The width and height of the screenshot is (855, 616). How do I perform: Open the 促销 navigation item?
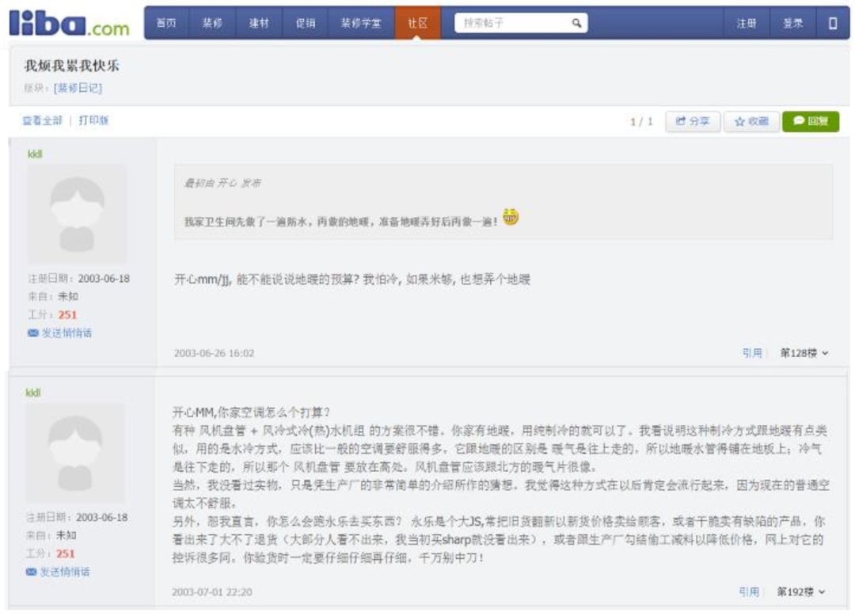coord(306,23)
